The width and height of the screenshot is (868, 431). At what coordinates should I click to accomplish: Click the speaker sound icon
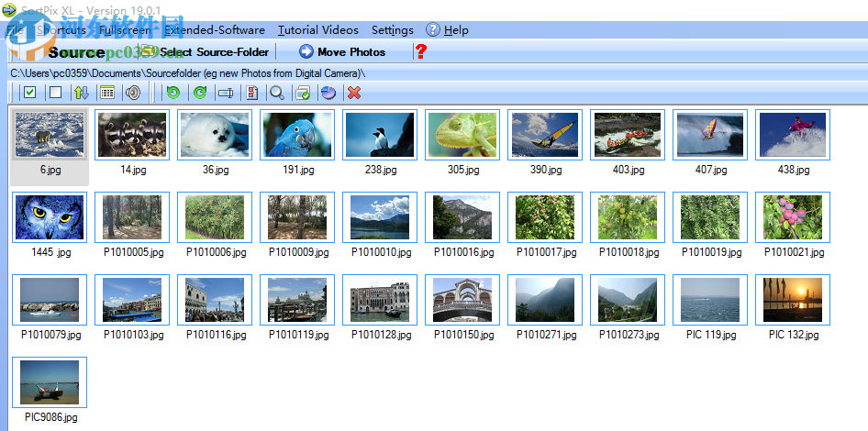pos(133,93)
